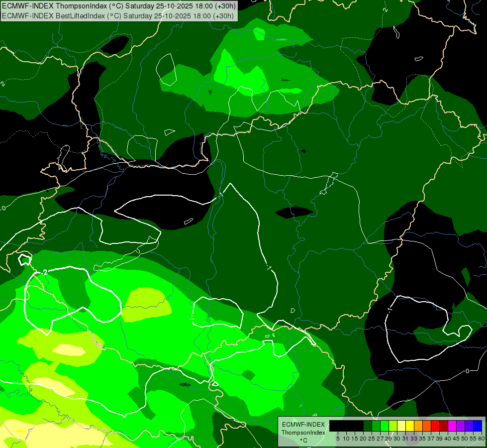Click the legend scale value 50
Image resolution: width=487 pixels, height=448 pixels.
click(x=465, y=439)
